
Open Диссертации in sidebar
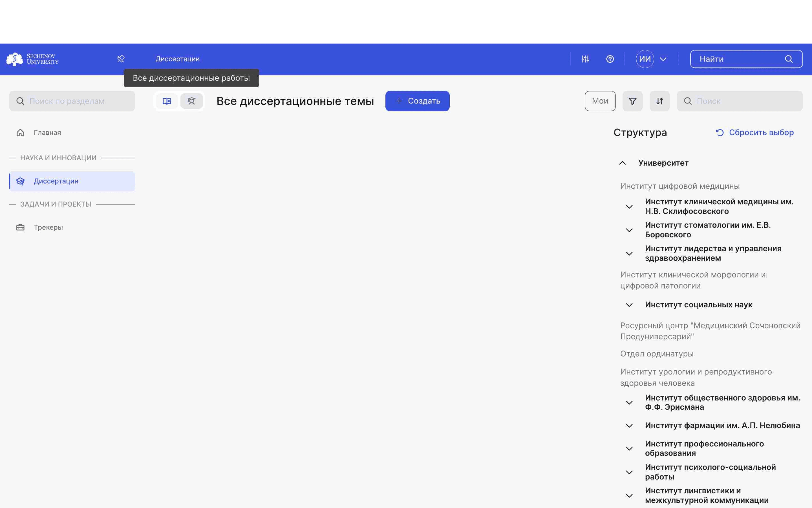(x=72, y=181)
